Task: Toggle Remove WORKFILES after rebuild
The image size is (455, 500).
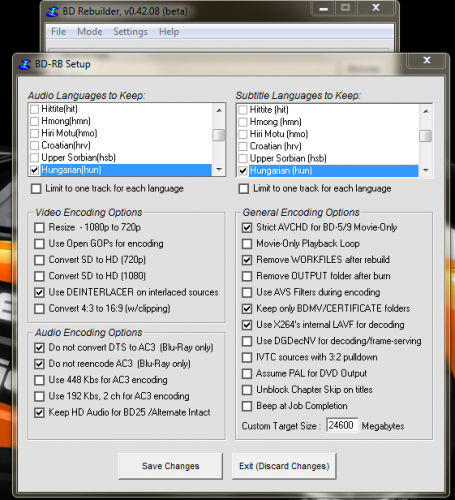Action: 247,260
